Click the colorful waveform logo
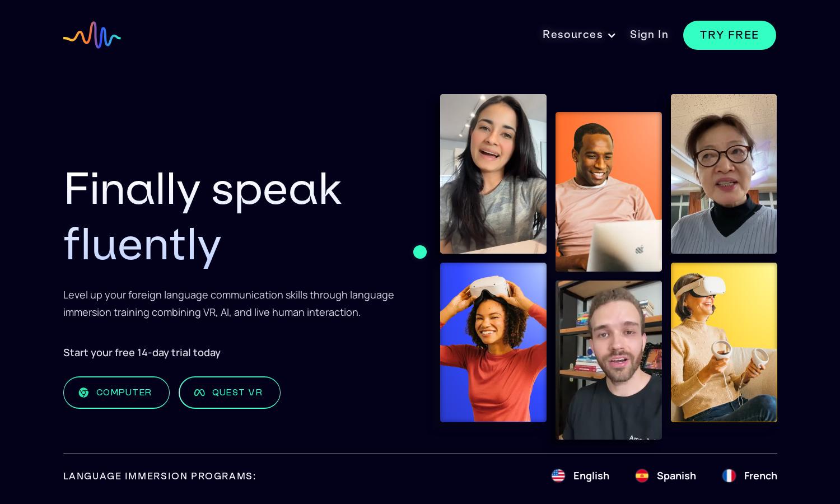 pos(92,35)
